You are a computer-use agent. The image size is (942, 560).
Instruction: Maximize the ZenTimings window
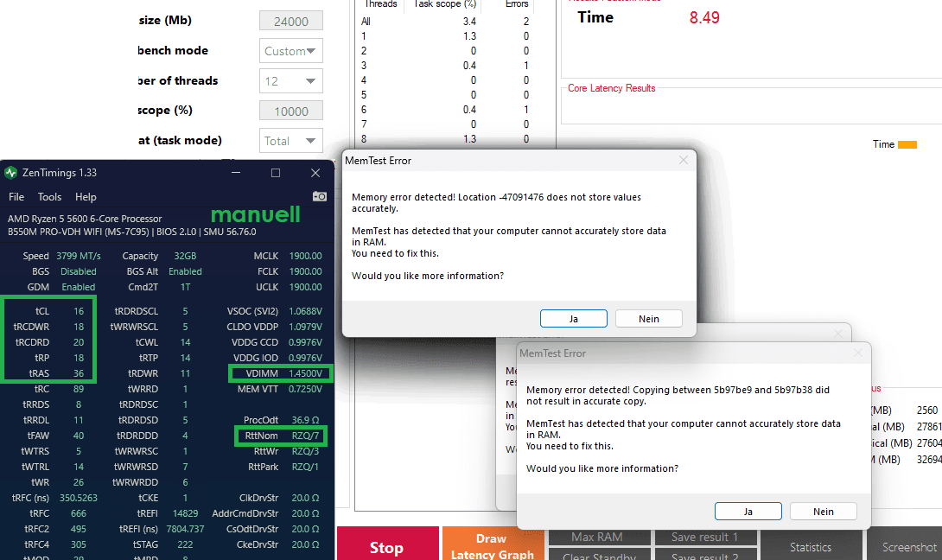pos(276,173)
